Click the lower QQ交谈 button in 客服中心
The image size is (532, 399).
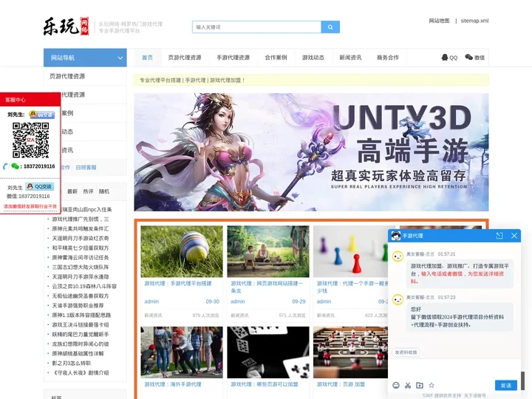click(40, 187)
